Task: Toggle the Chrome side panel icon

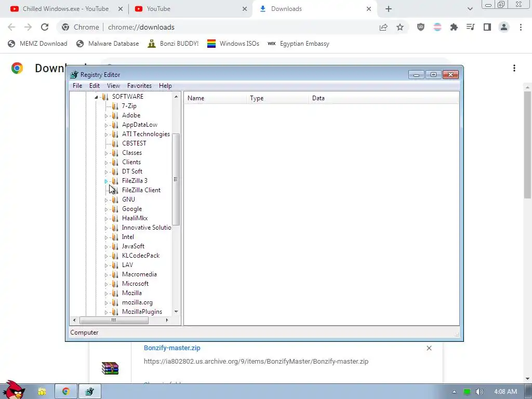Action: pyautogui.click(x=487, y=27)
